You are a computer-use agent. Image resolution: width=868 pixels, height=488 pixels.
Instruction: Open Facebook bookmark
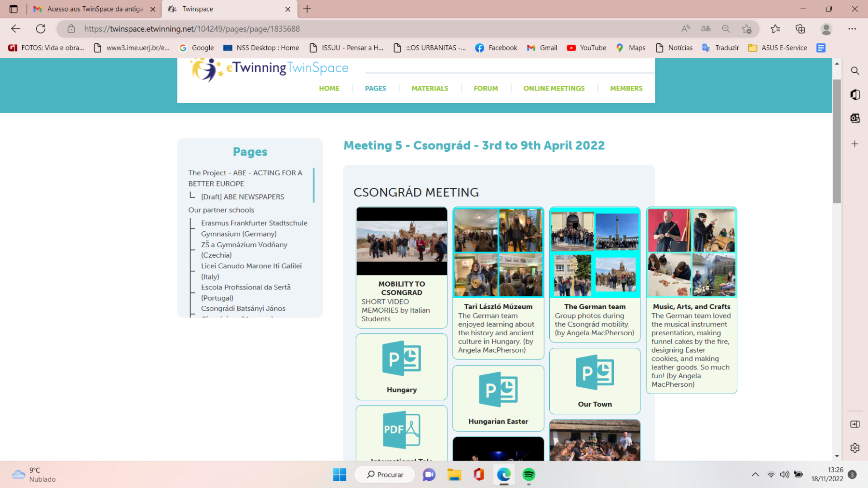[496, 48]
